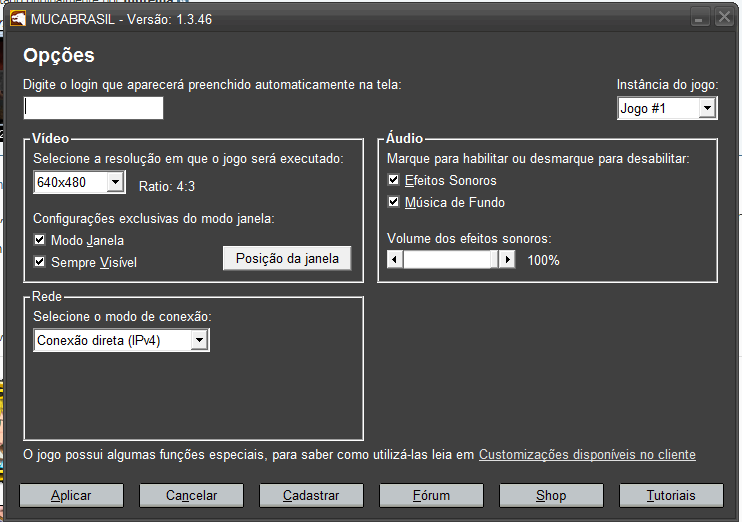Go to the Shop button
The height and width of the screenshot is (522, 742).
(x=551, y=496)
